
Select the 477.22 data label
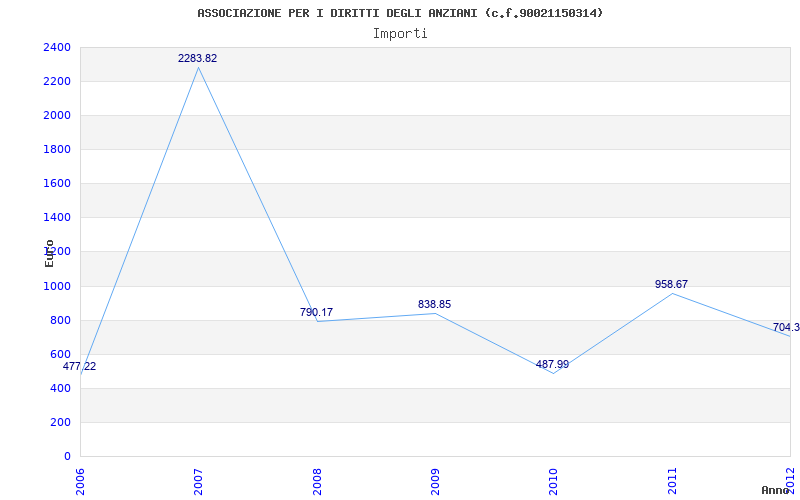pos(79,366)
